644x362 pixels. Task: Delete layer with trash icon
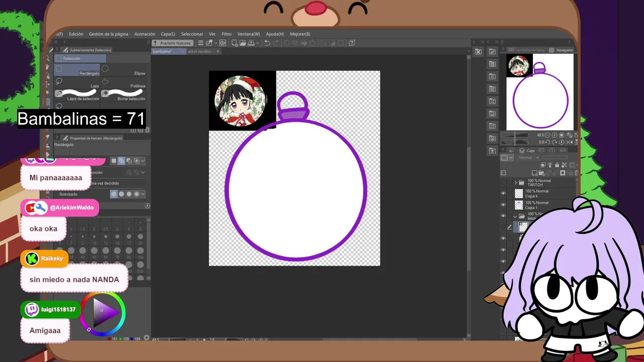(576, 173)
